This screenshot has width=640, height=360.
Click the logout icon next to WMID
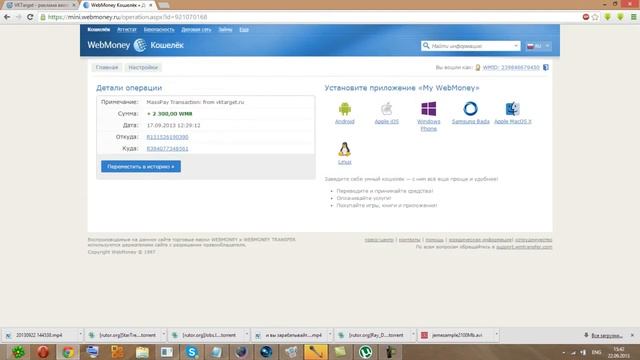[546, 67]
